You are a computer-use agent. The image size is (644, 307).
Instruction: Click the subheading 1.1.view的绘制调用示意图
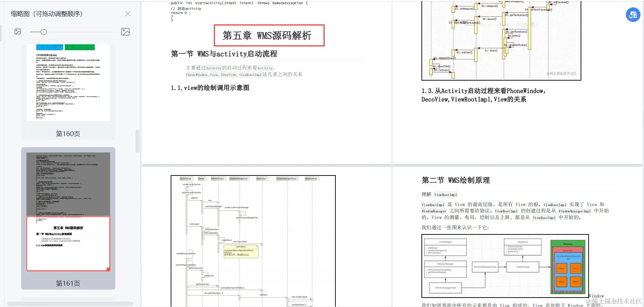(x=210, y=88)
